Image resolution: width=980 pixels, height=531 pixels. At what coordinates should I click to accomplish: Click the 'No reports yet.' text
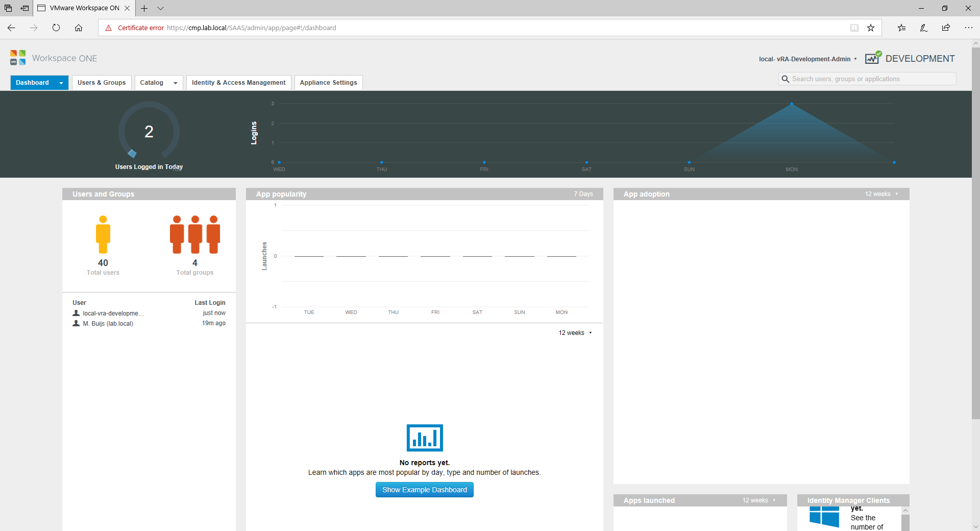click(425, 463)
